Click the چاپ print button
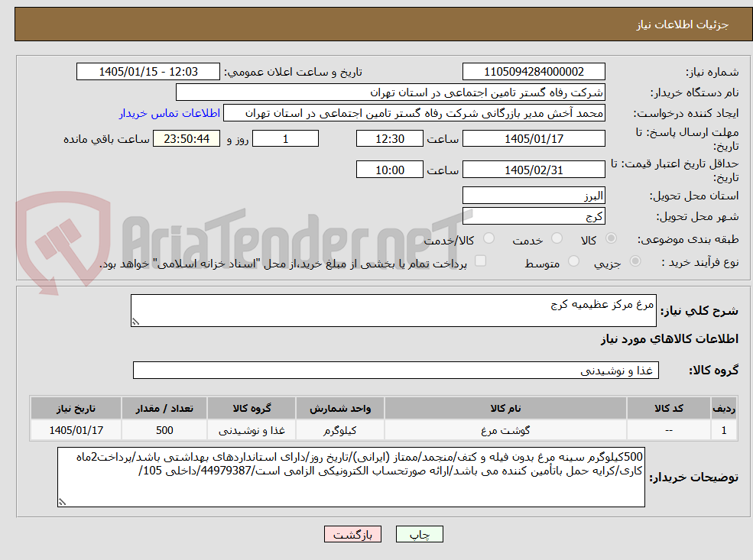The width and height of the screenshot is (753, 560). coord(419,534)
